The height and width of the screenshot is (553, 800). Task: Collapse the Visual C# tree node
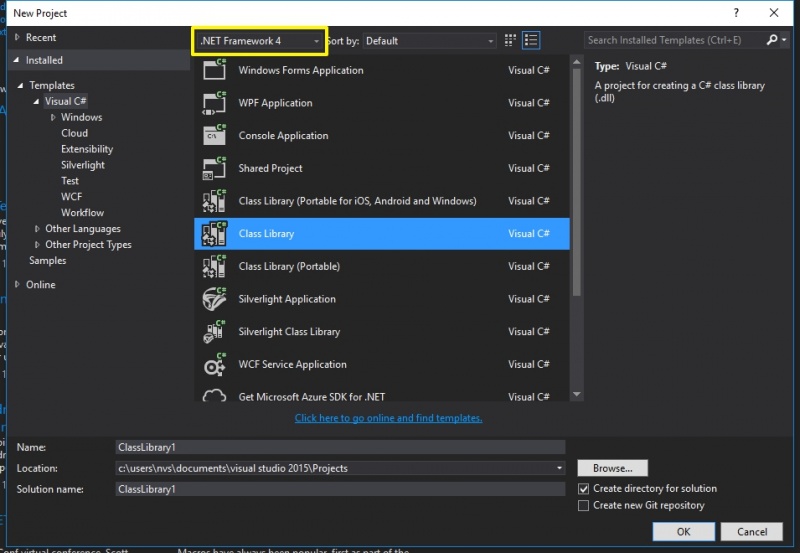[36, 101]
